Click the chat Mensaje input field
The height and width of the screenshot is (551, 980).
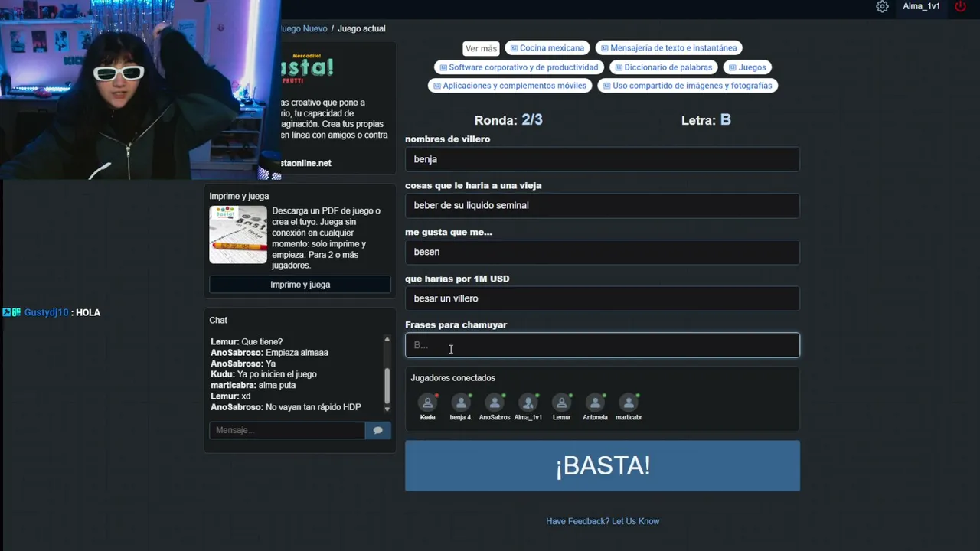pos(287,430)
